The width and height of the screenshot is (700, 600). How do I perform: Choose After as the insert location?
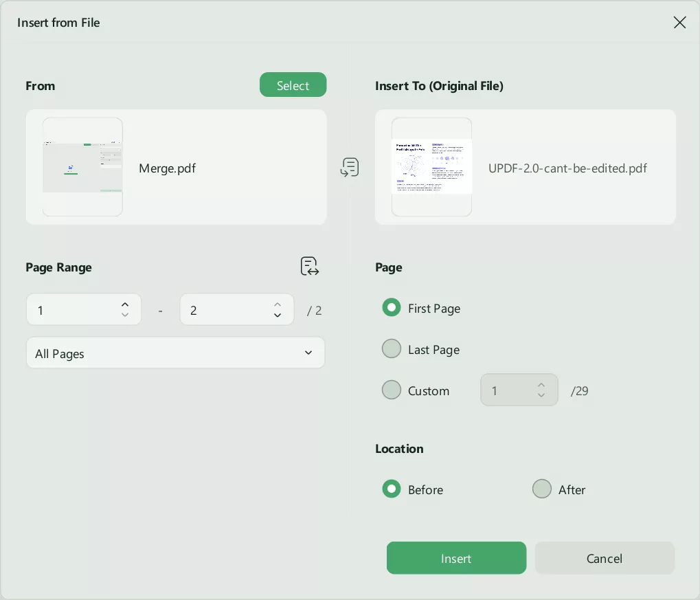tap(541, 489)
